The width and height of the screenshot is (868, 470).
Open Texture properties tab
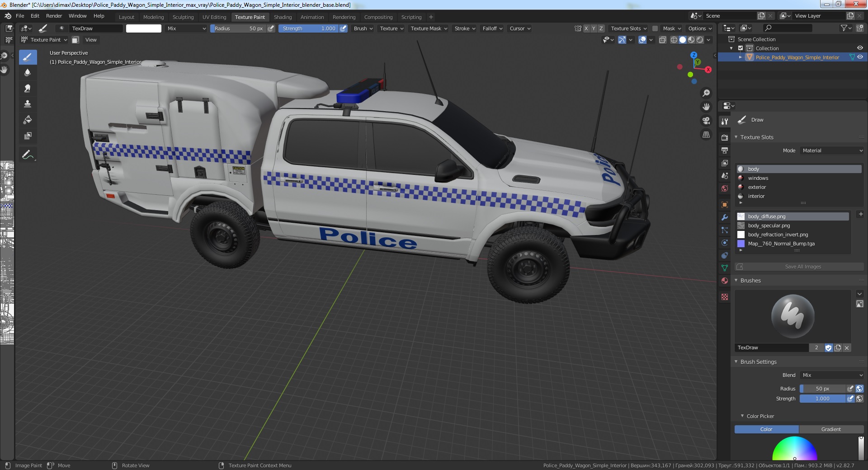tap(725, 297)
